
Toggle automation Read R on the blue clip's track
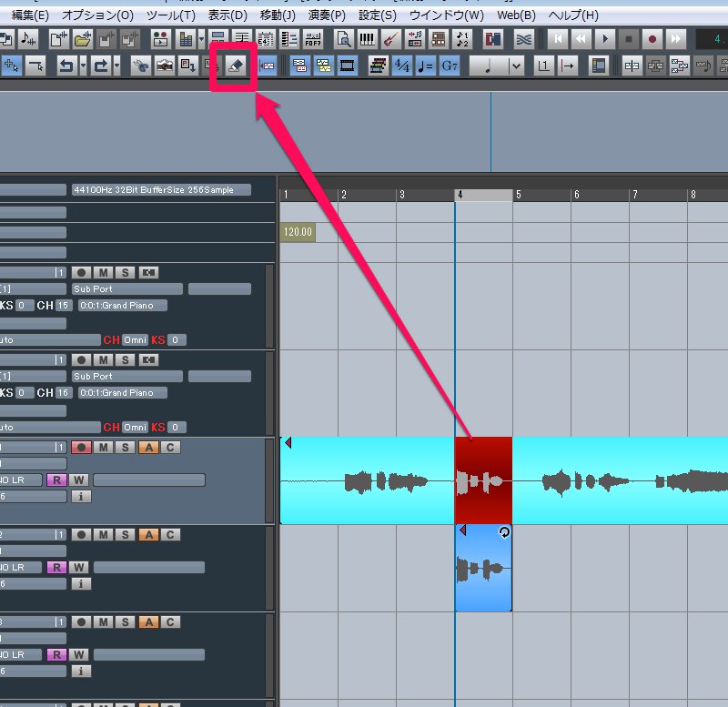coord(56,567)
